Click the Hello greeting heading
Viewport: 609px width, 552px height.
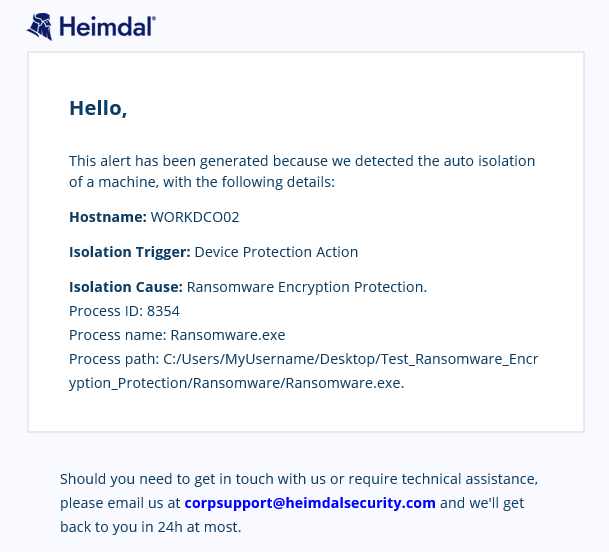(x=98, y=108)
